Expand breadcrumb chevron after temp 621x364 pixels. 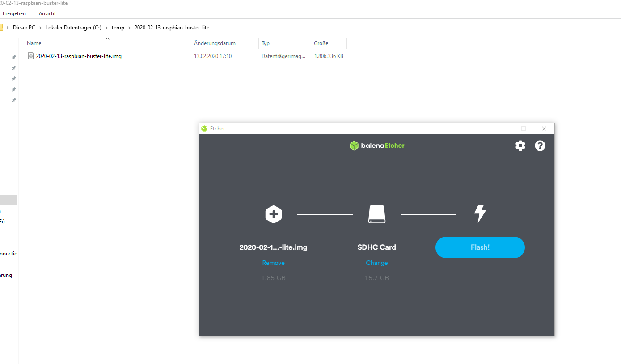click(130, 28)
